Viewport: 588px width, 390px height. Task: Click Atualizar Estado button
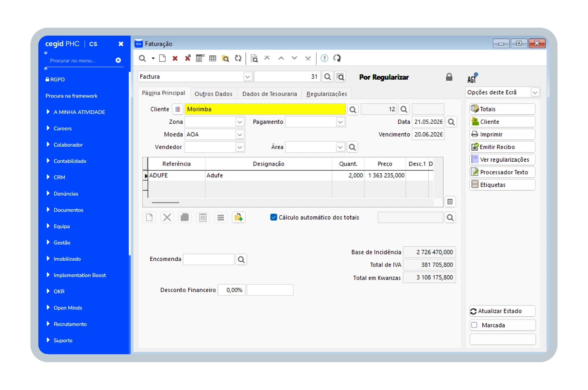(x=502, y=311)
